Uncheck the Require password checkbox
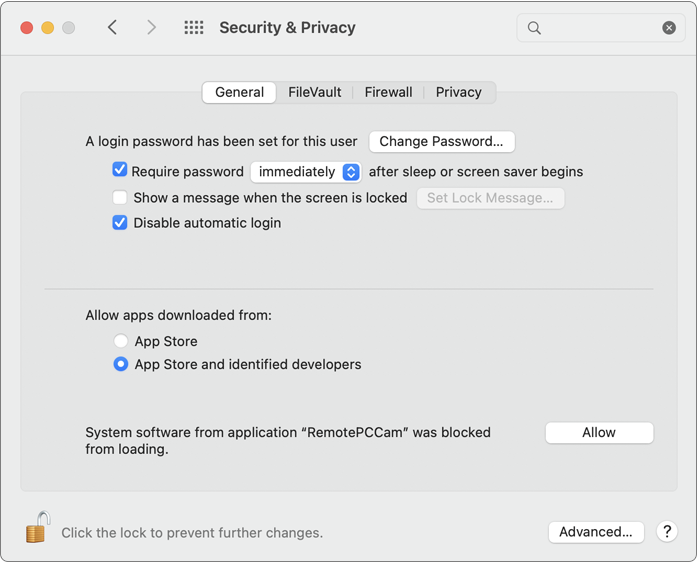The width and height of the screenshot is (698, 563). pyautogui.click(x=120, y=171)
